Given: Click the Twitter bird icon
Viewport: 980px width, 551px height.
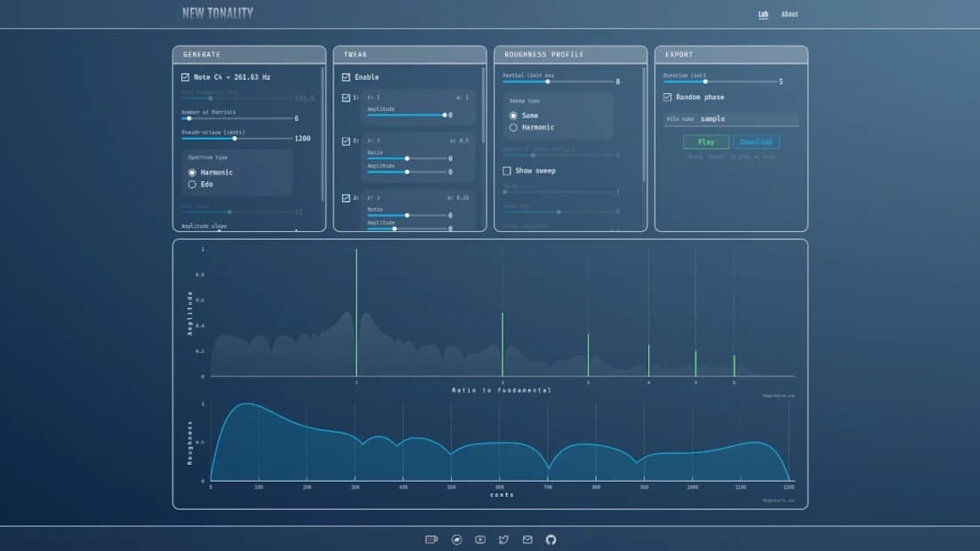Looking at the screenshot, I should [x=504, y=539].
